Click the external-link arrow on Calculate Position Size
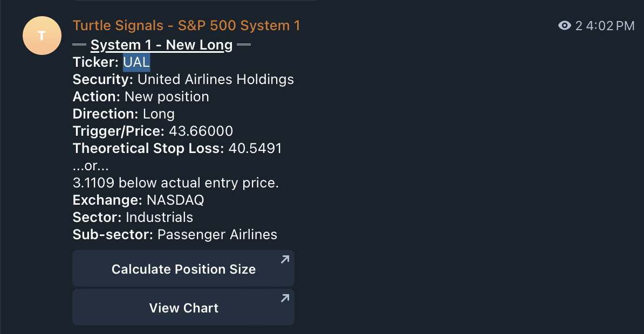 285,260
